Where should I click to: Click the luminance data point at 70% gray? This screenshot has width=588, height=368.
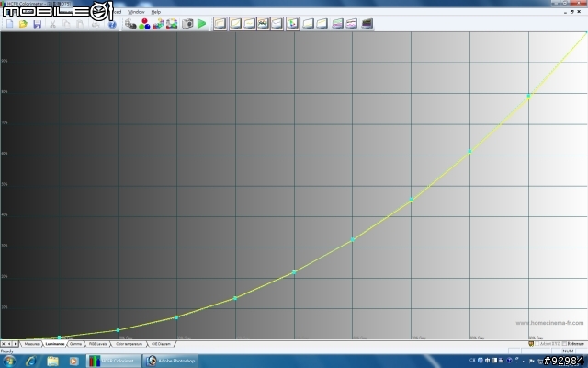(x=412, y=200)
